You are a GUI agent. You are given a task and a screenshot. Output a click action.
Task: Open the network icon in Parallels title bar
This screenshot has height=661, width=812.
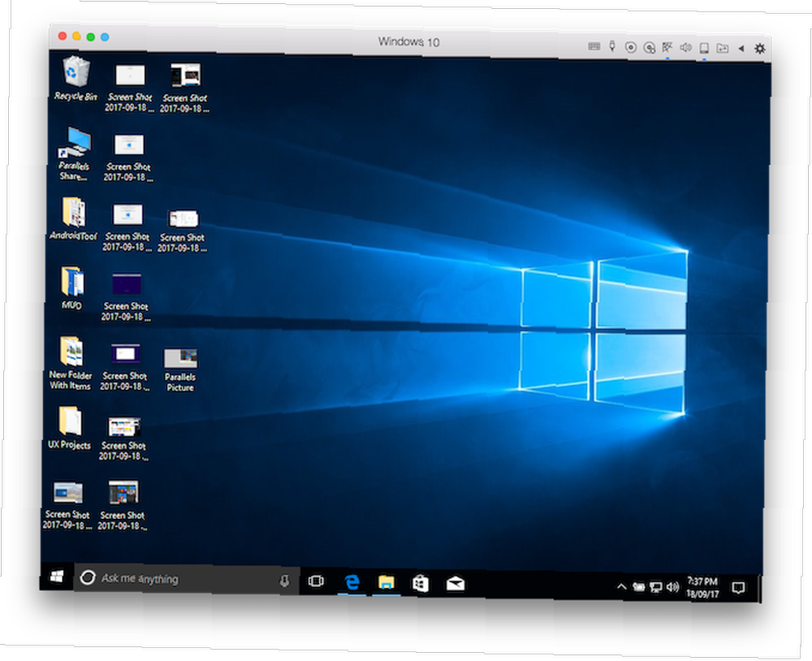[x=667, y=48]
